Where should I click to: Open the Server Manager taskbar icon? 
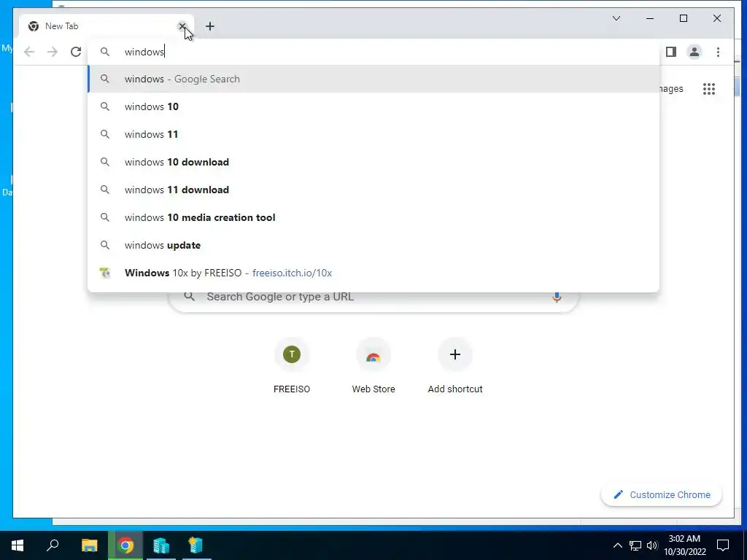(161, 545)
